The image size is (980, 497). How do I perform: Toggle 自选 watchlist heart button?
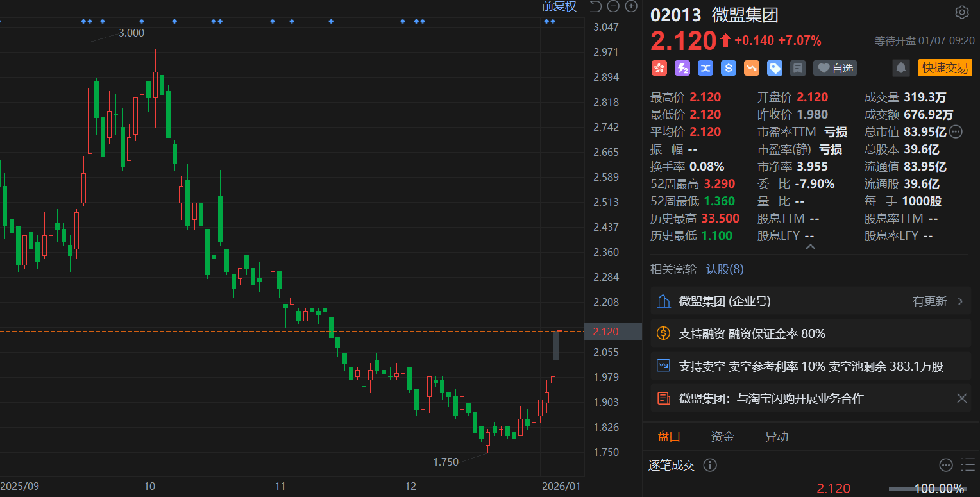pos(834,68)
